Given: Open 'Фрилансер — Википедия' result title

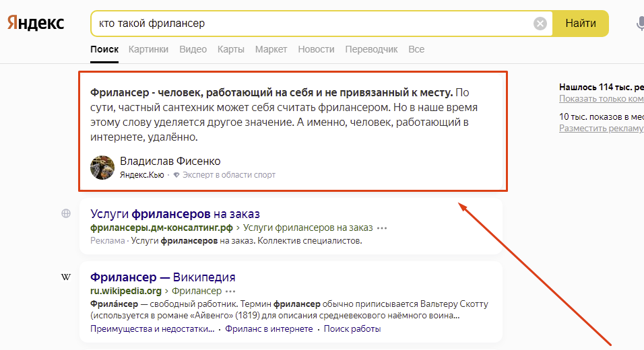Looking at the screenshot, I should pos(162,277).
